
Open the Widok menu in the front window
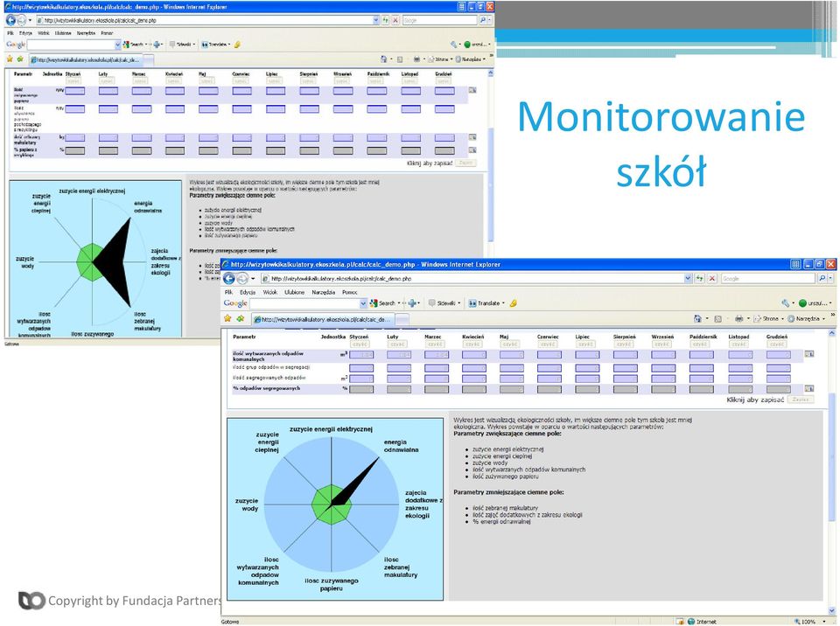(x=270, y=292)
